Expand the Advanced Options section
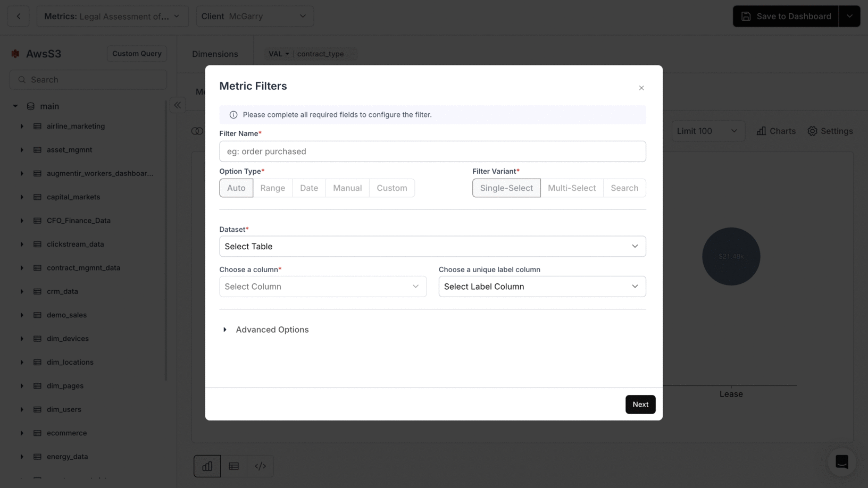 (266, 330)
